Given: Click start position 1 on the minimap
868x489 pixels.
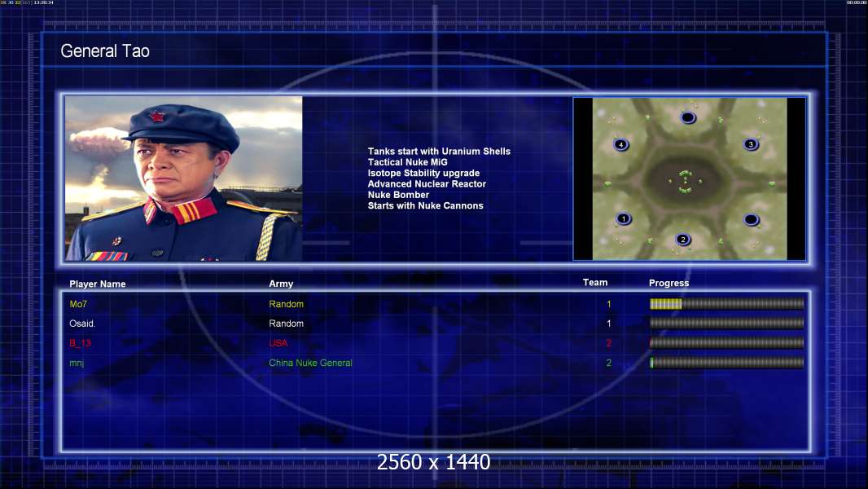Looking at the screenshot, I should 624,218.
